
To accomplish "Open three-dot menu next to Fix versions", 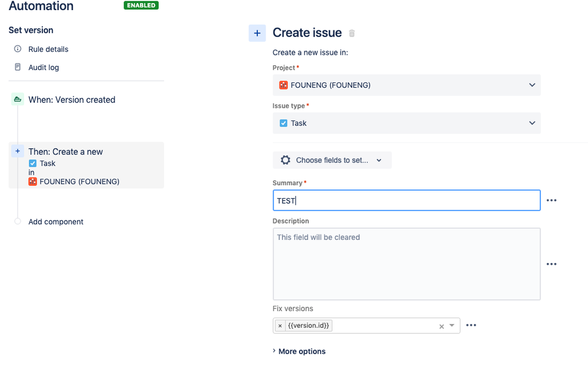I will click(471, 325).
